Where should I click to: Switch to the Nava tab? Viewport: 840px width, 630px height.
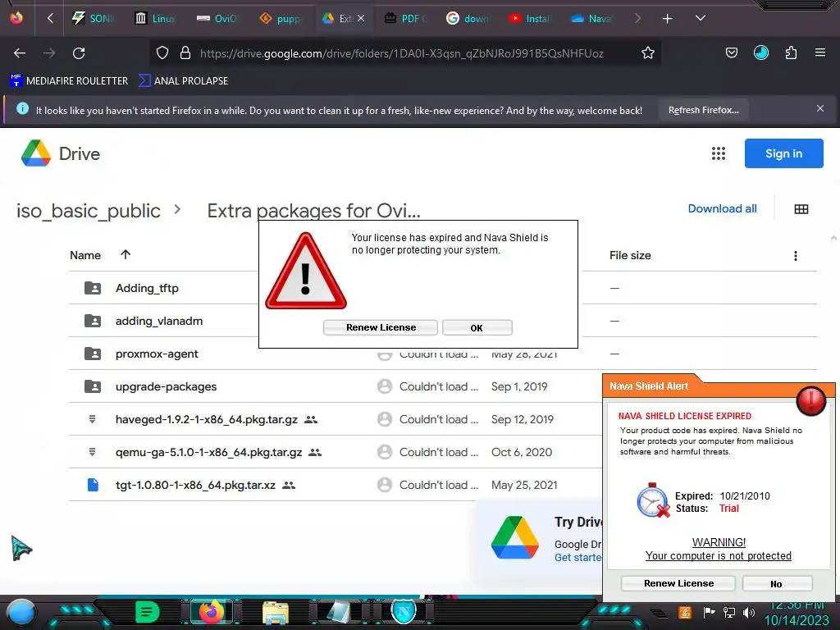[x=591, y=19]
